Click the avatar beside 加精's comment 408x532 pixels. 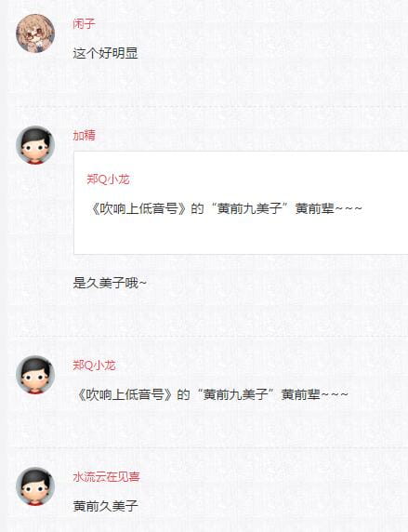(x=35, y=145)
